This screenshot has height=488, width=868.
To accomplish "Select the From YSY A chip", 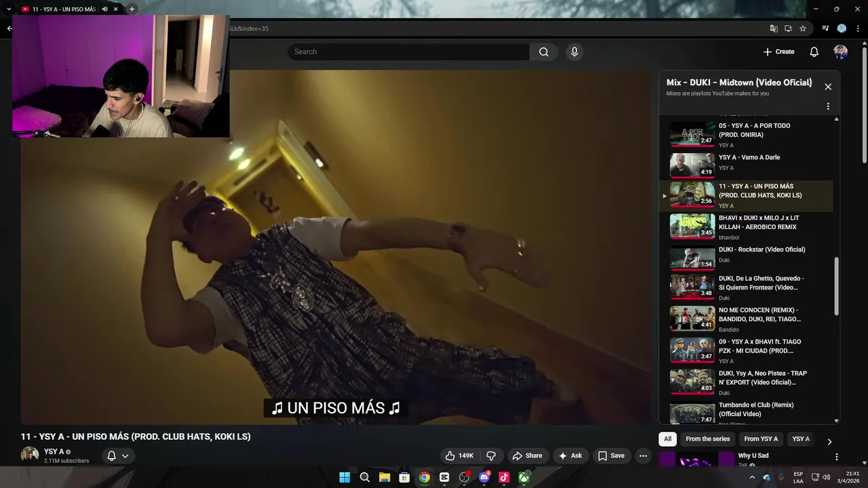I will click(761, 439).
